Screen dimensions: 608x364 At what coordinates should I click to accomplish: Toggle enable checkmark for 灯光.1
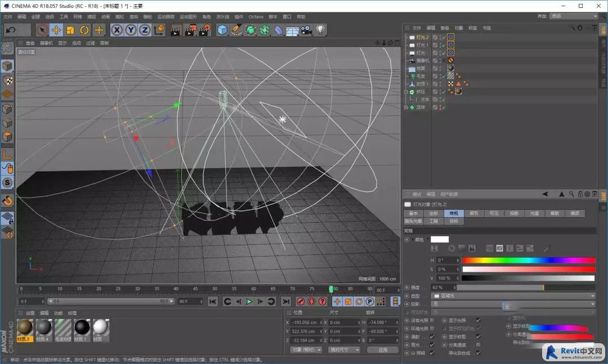click(444, 45)
